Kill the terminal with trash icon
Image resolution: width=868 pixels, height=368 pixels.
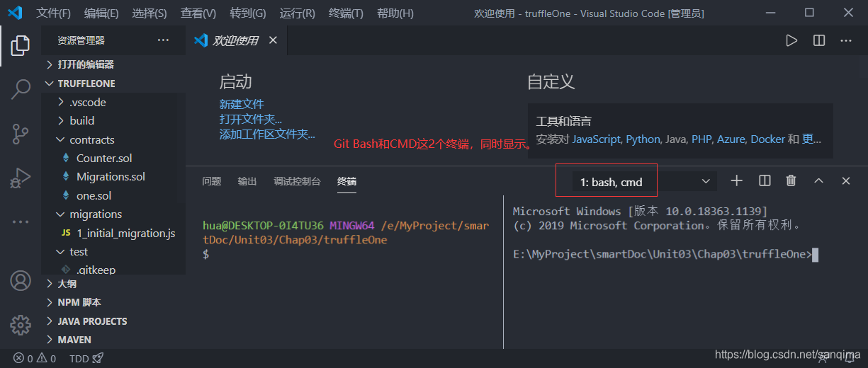[791, 181]
